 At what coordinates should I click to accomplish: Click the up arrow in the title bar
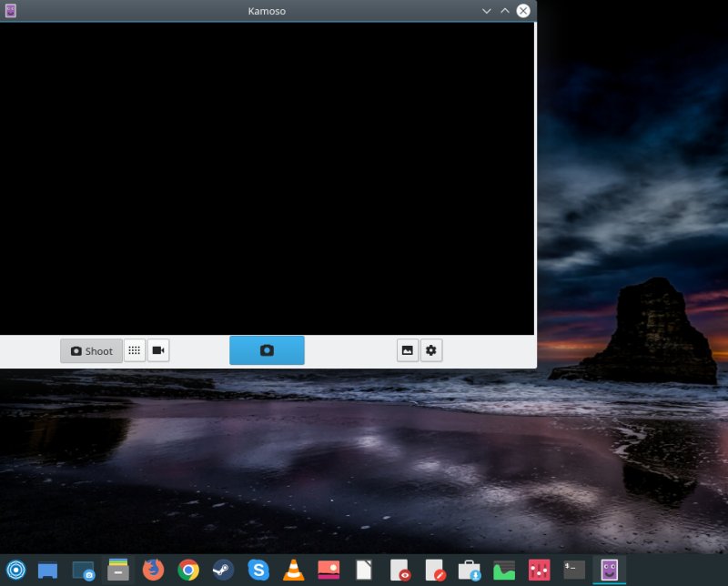[x=503, y=11]
